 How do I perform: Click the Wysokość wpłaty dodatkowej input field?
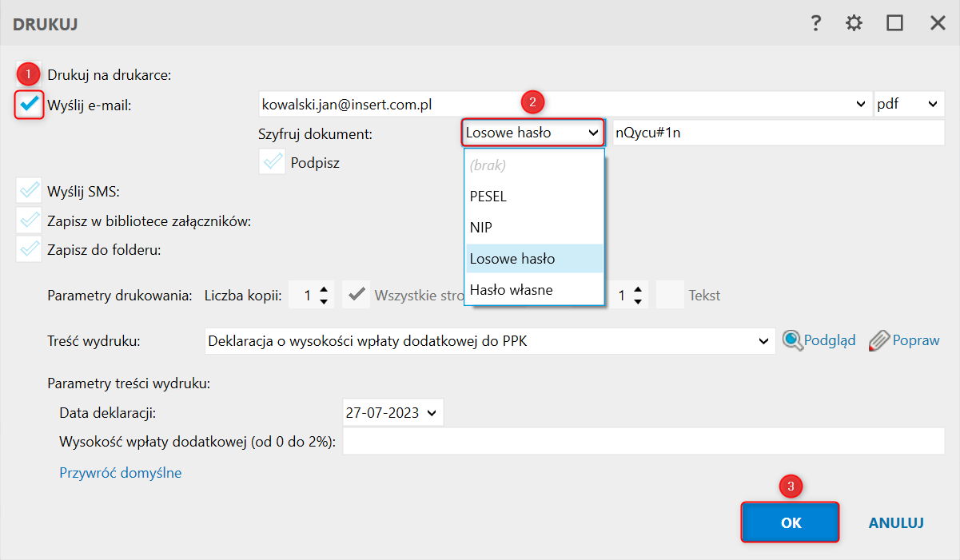point(643,441)
